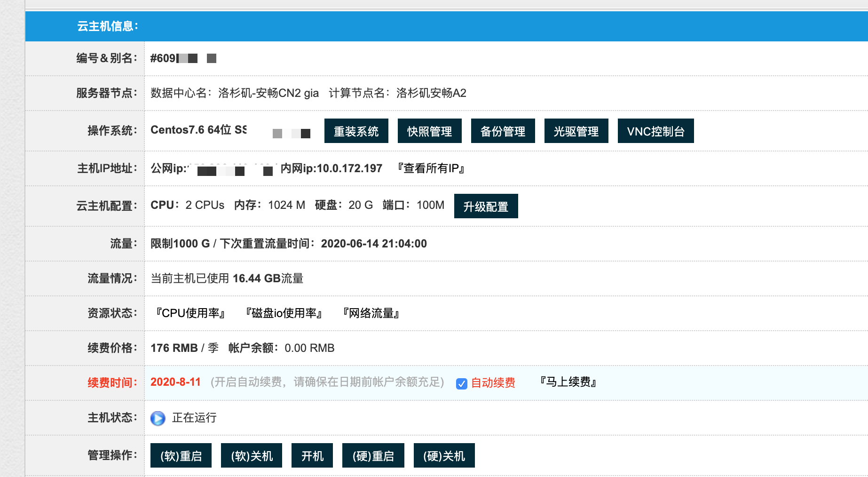Click the 重装系统 reinstall system button

(x=356, y=131)
